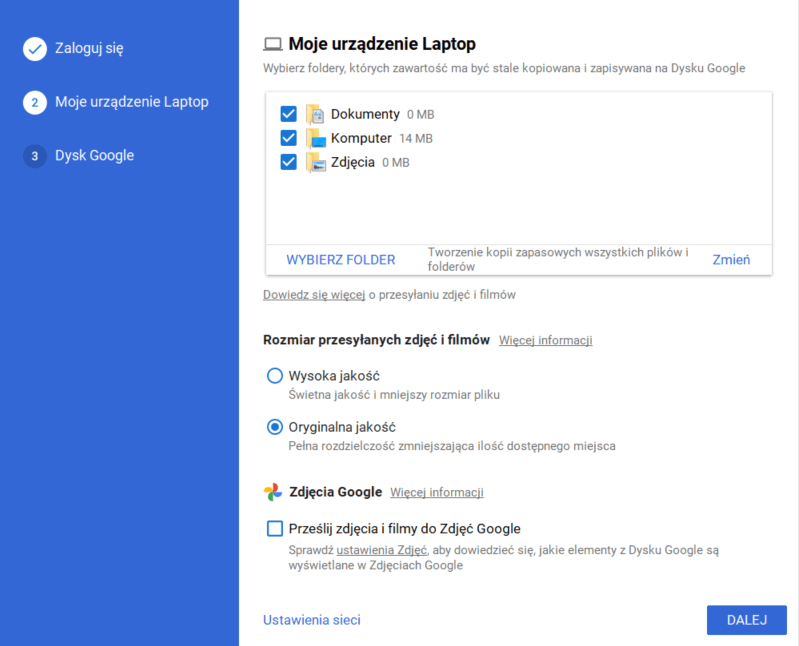Click the Zdjęcia folder icon
The height and width of the screenshot is (646, 799).
pos(315,163)
